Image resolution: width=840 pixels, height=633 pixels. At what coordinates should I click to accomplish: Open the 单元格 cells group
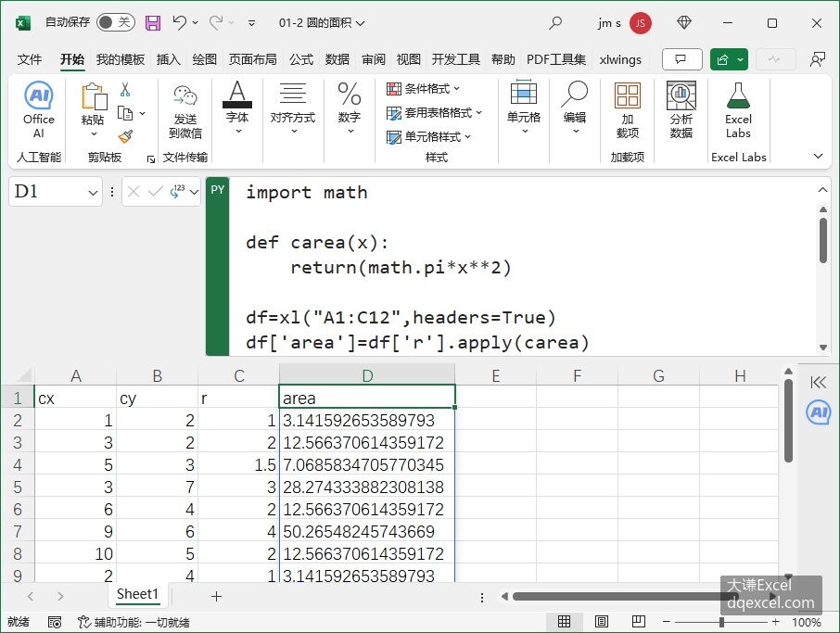(524, 108)
